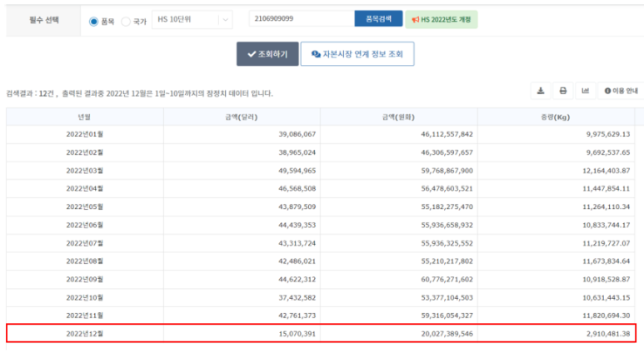644x353 pixels.
Task: Click dollar amount 44,439,353
Action: [x=297, y=225]
